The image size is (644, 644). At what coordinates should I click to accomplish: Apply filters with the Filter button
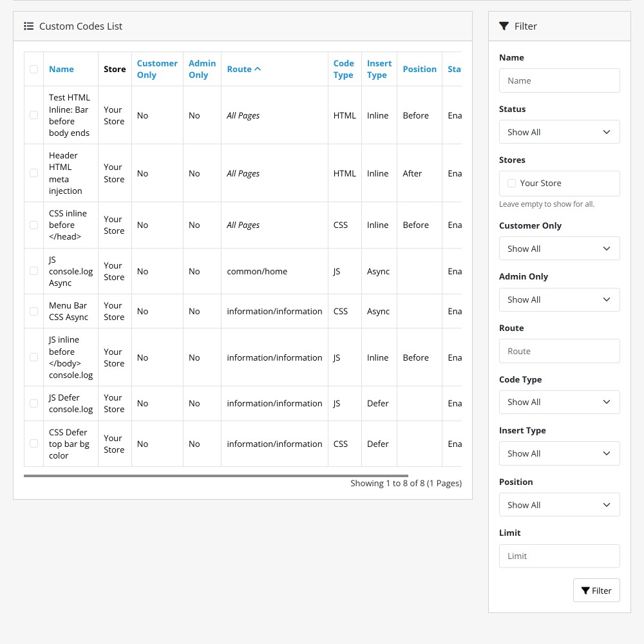[596, 591]
